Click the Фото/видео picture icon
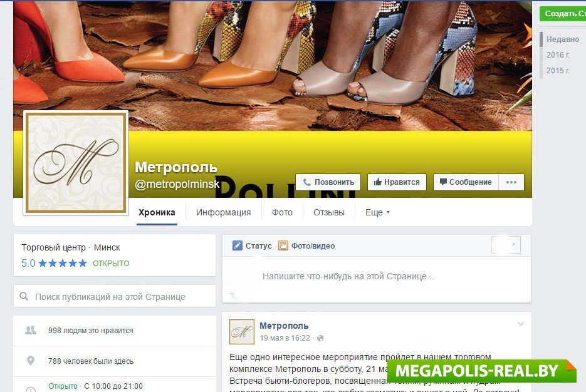This screenshot has width=586, height=392. pos(283,245)
